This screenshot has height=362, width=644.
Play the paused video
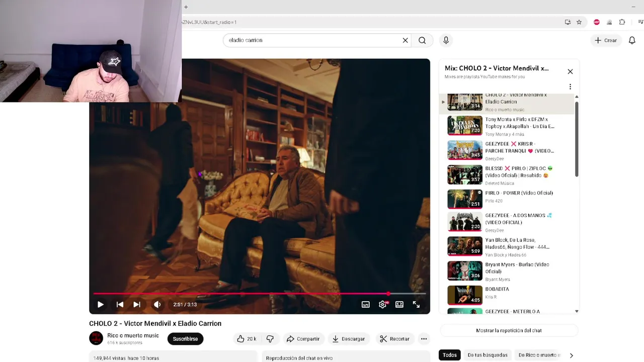[101, 304]
